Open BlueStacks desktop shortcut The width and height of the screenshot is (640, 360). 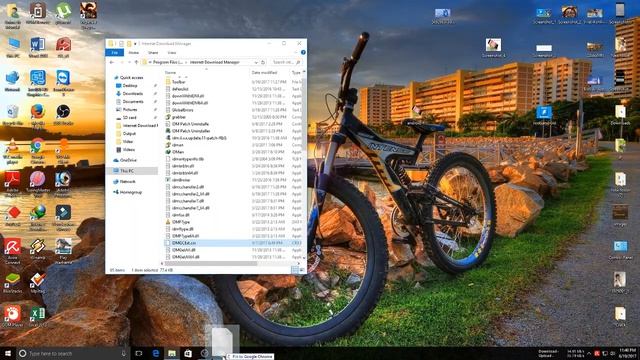click(x=12, y=283)
